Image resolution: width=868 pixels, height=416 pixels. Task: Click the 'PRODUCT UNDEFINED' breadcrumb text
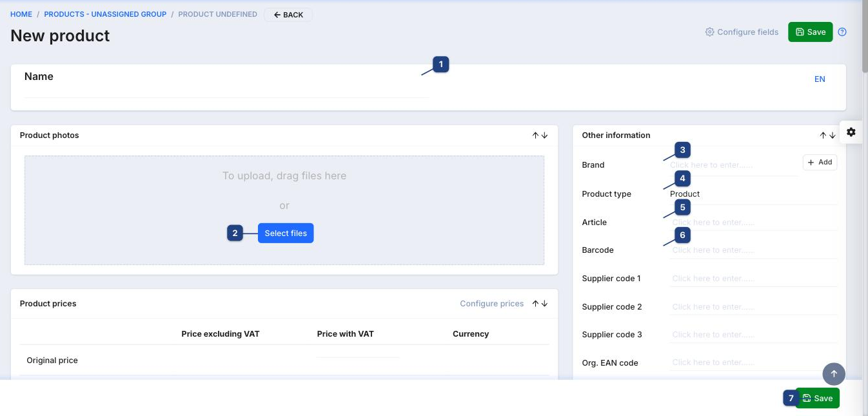pos(217,14)
